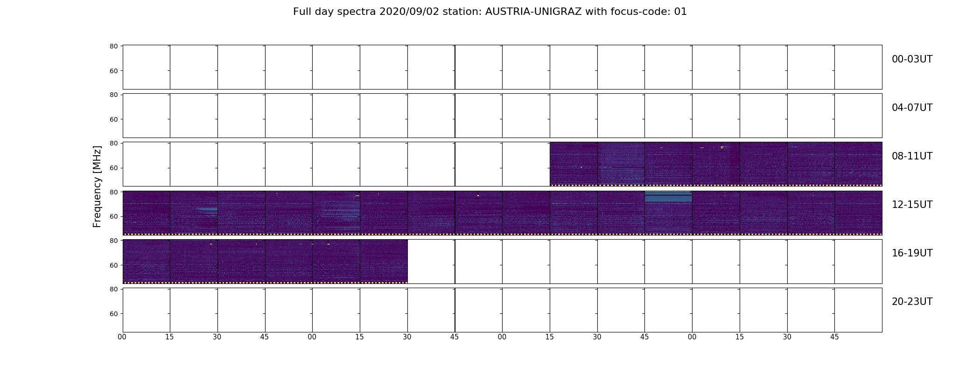Viewport: 980px width, 373px height.
Task: Open the bright cyan-striped spectrogram in 12-15UT row
Action: point(668,213)
